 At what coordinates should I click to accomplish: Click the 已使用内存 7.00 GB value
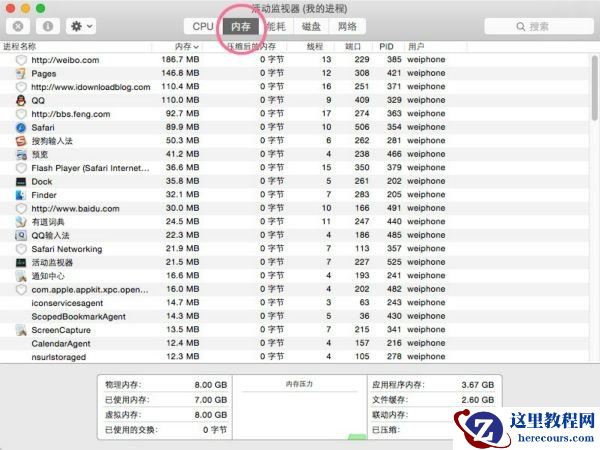(x=210, y=400)
